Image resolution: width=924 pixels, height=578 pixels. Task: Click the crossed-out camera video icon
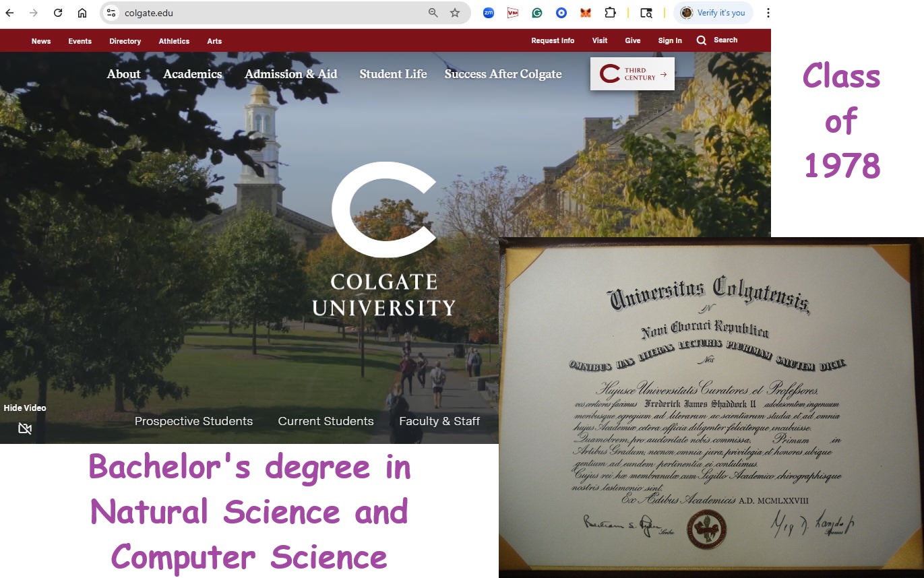tap(25, 428)
